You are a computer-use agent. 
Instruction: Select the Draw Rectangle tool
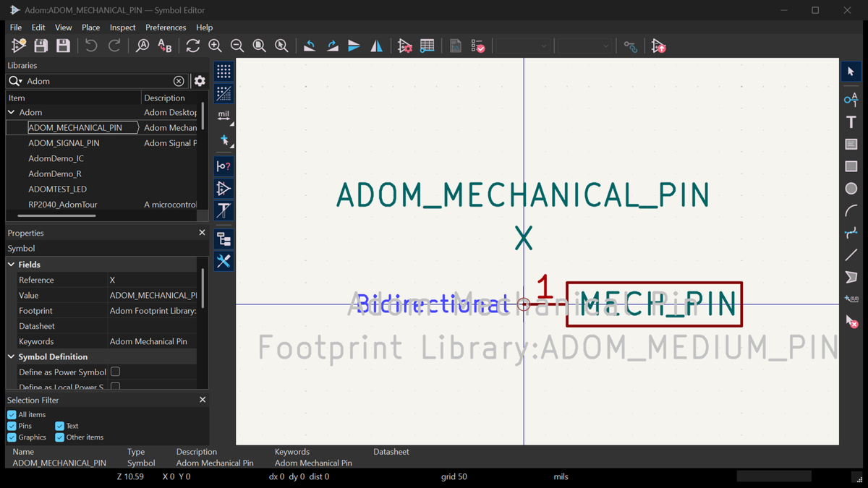click(851, 166)
